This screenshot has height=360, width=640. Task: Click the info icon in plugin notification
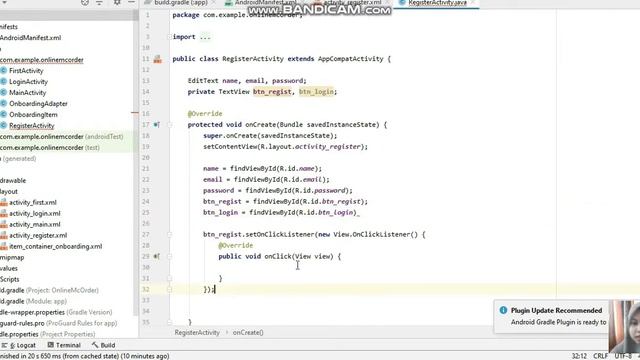[503, 310]
